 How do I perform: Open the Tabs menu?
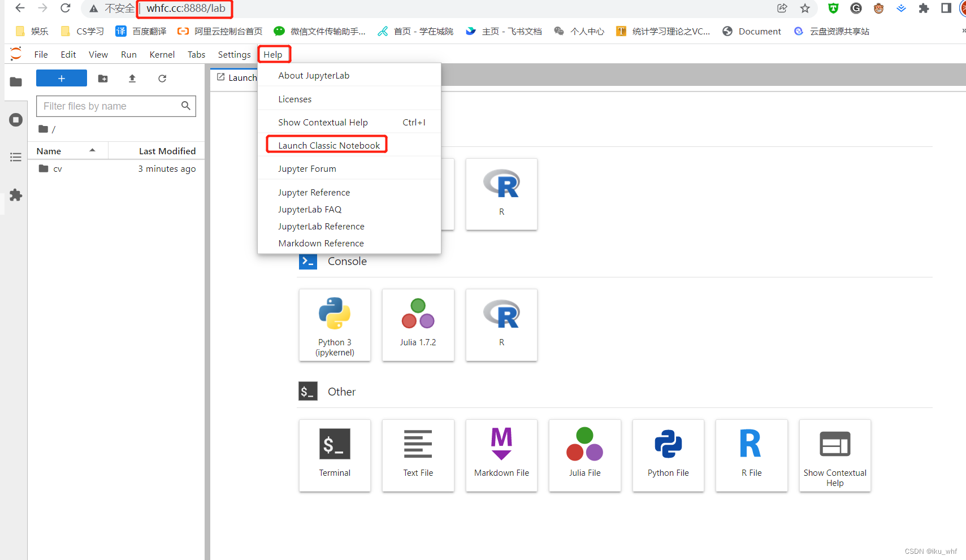pyautogui.click(x=196, y=54)
